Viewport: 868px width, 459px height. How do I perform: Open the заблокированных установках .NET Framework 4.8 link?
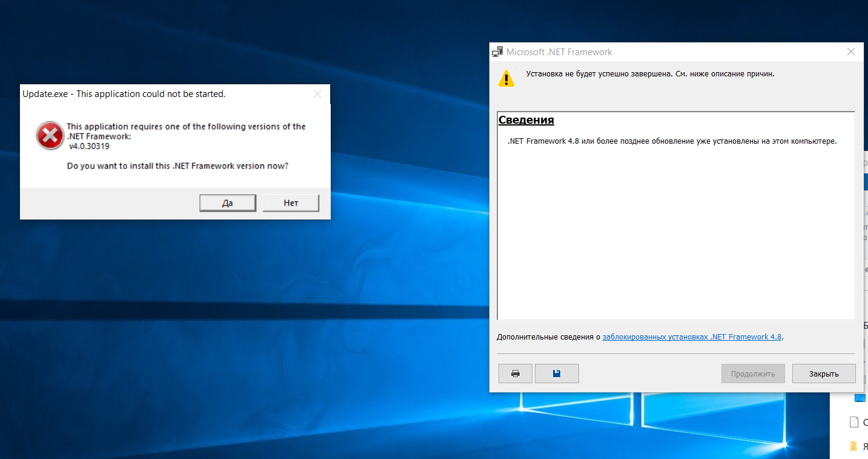(x=692, y=337)
